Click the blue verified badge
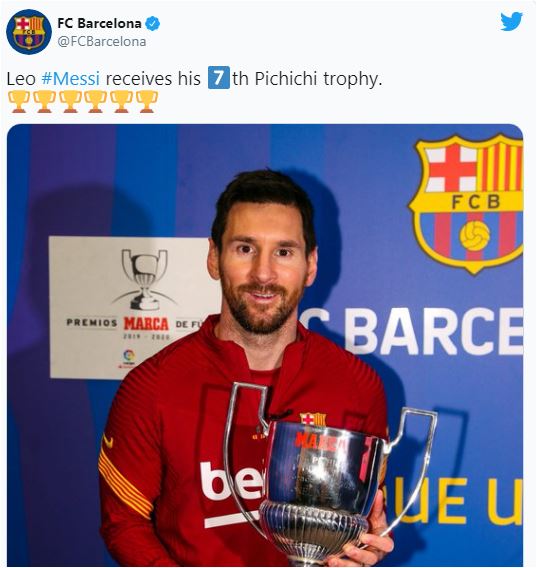The width and height of the screenshot is (537, 568). pos(153,24)
